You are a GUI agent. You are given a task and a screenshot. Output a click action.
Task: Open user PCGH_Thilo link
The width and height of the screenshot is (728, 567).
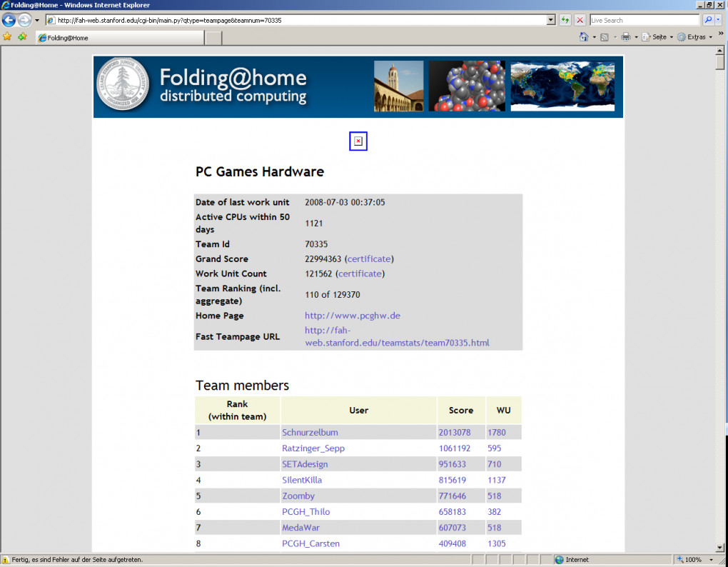(306, 511)
